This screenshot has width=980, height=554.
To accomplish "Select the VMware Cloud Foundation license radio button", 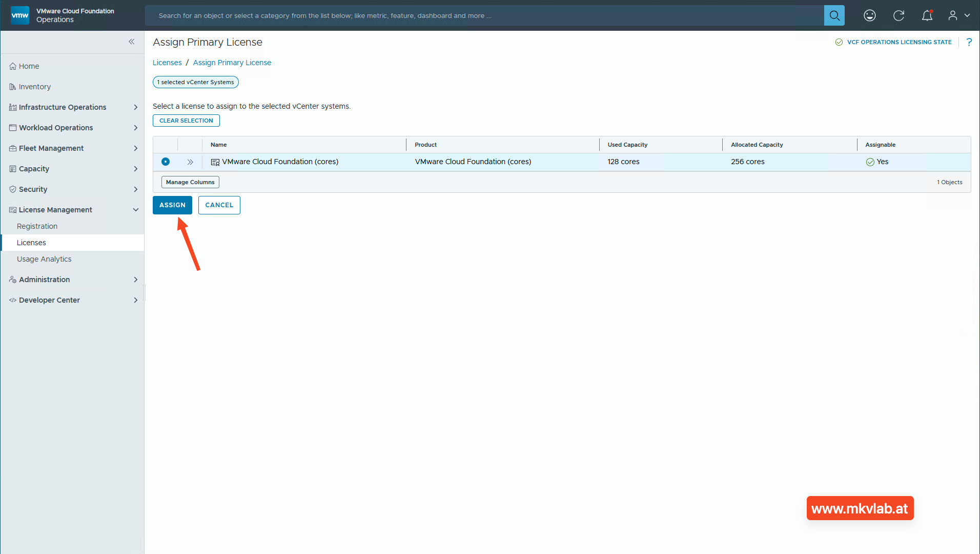I will (x=166, y=162).
